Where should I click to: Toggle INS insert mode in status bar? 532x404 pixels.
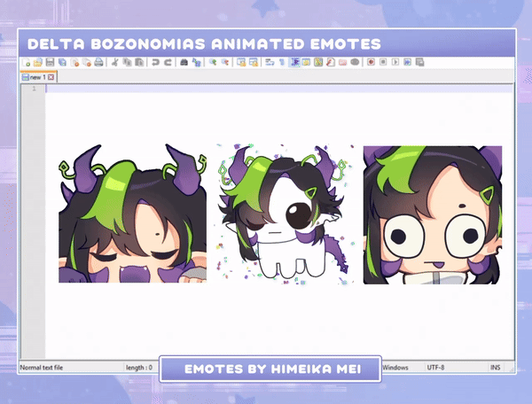tap(495, 367)
